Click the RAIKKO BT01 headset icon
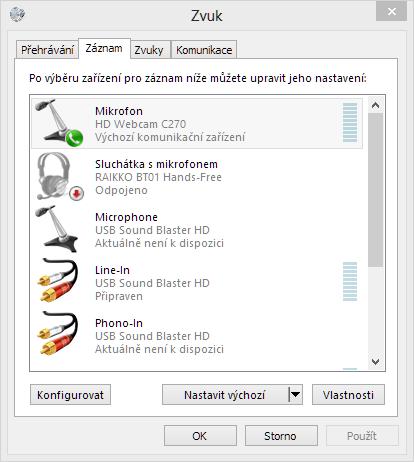The image size is (414, 462). tap(59, 176)
